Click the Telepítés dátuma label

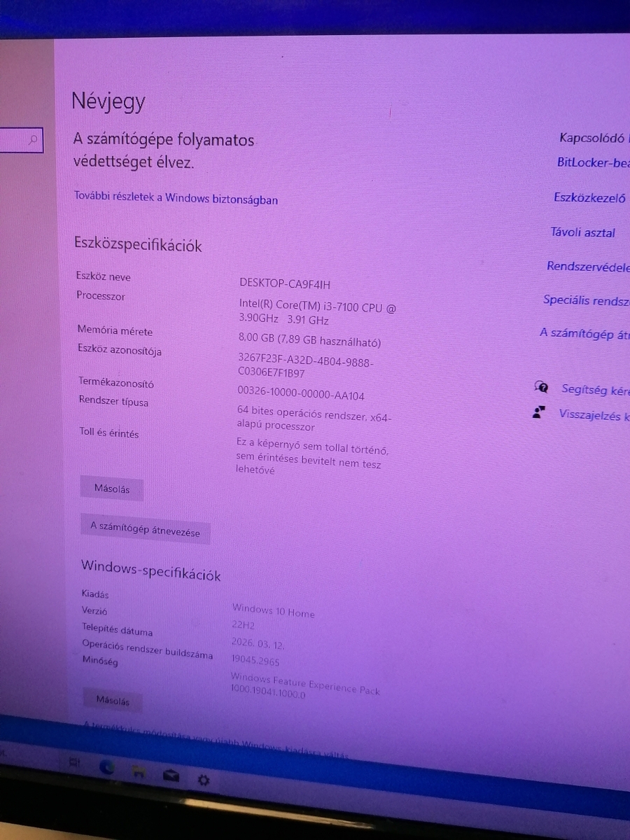click(117, 630)
